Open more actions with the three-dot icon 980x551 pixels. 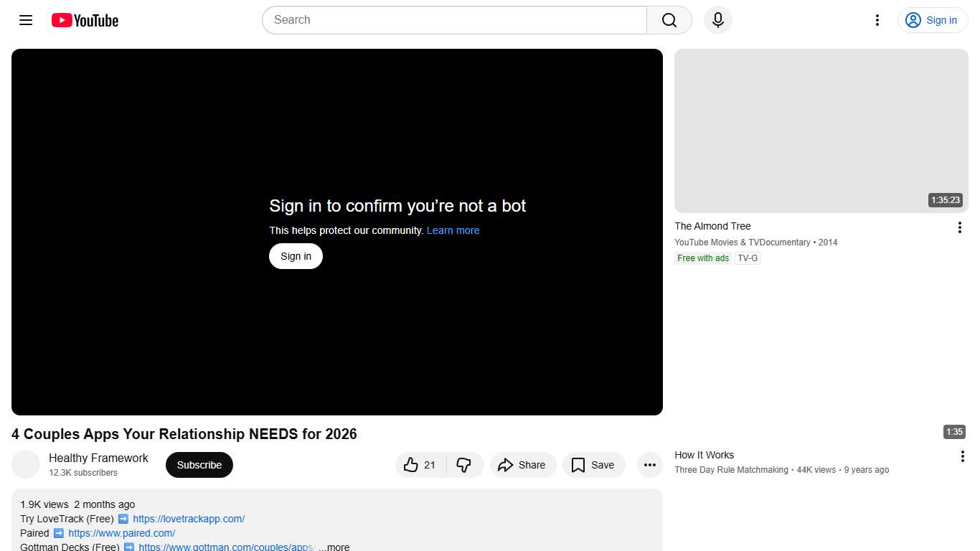(x=649, y=465)
